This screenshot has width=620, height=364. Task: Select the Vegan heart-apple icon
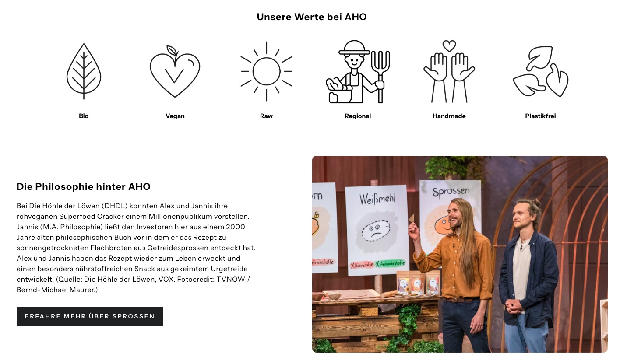pyautogui.click(x=175, y=71)
